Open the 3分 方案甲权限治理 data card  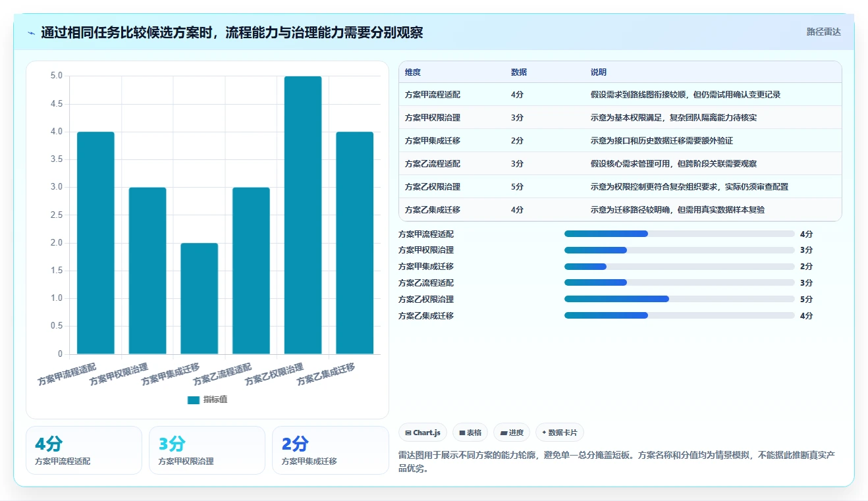pyautogui.click(x=207, y=450)
